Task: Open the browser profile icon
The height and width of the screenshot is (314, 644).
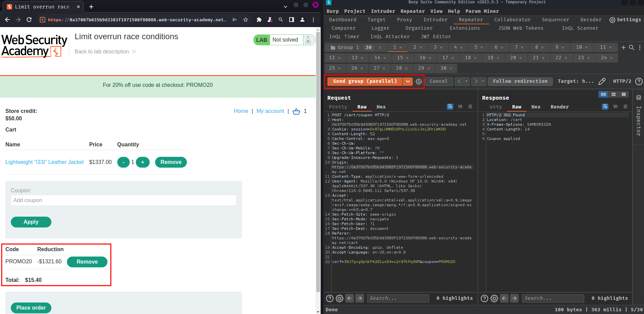Action: (302, 20)
